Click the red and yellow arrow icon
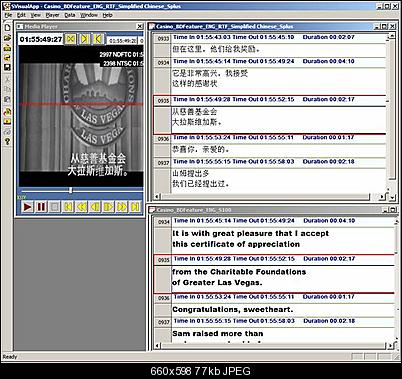Viewport: 402px width, 379px height. pyautogui.click(x=7, y=112)
